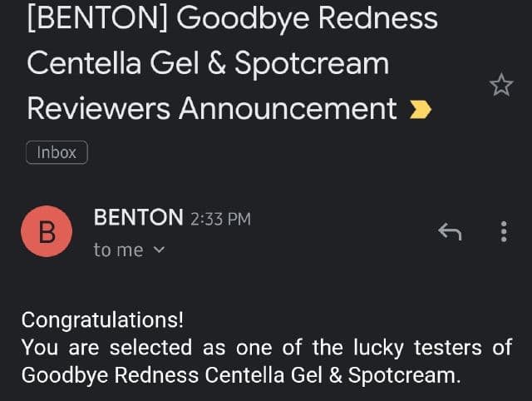
Task: Click the Inbox label tag
Action: (x=57, y=152)
